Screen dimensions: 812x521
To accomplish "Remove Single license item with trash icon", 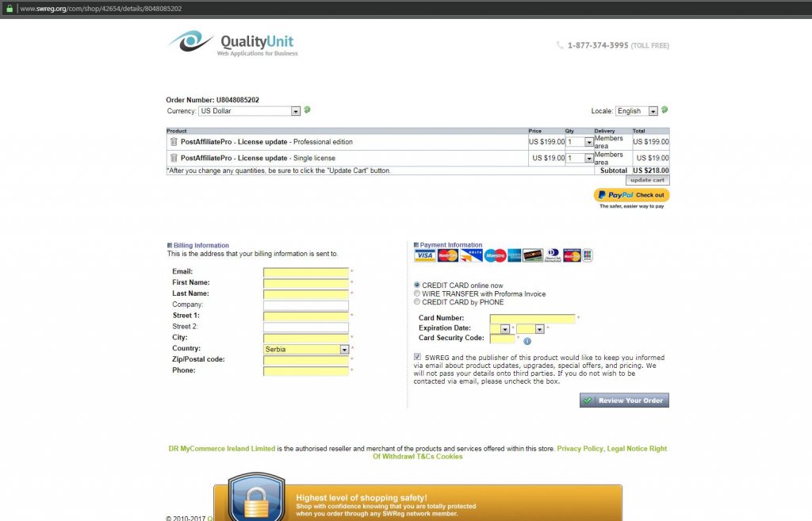I will [x=174, y=158].
